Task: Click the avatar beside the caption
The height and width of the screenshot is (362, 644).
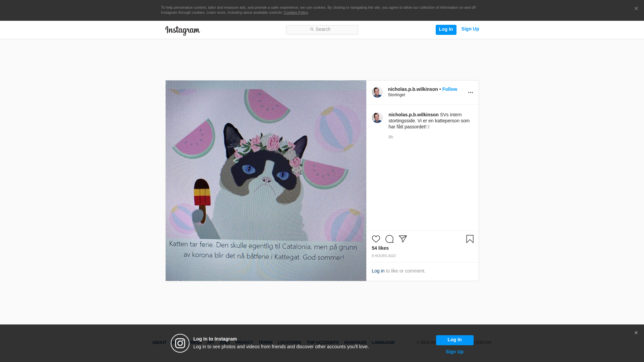Action: (377, 118)
